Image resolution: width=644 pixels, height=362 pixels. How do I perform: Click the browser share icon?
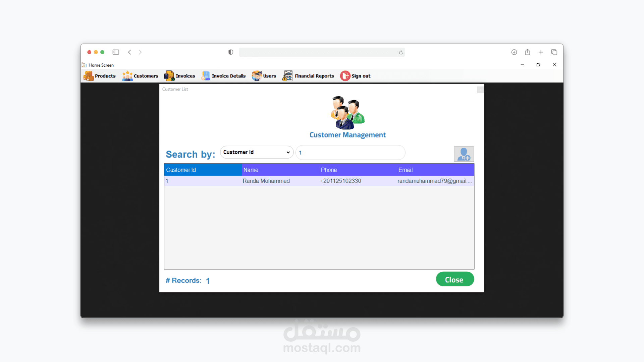point(528,52)
